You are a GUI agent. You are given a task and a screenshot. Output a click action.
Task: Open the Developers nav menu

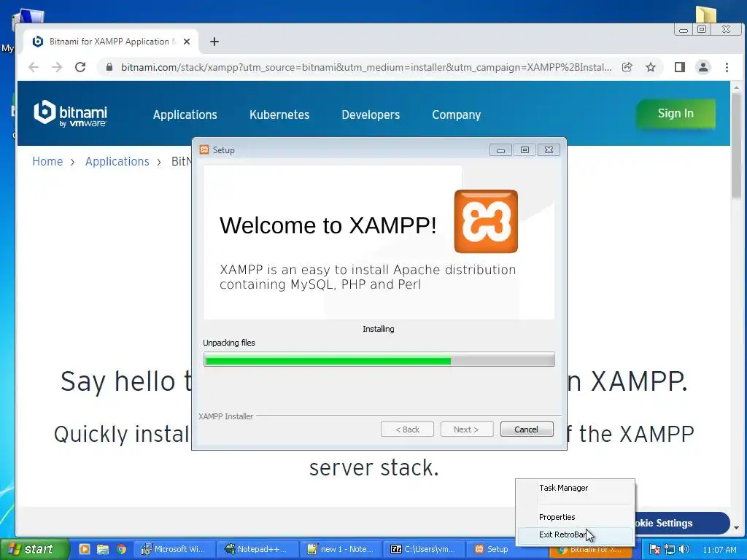click(x=371, y=114)
